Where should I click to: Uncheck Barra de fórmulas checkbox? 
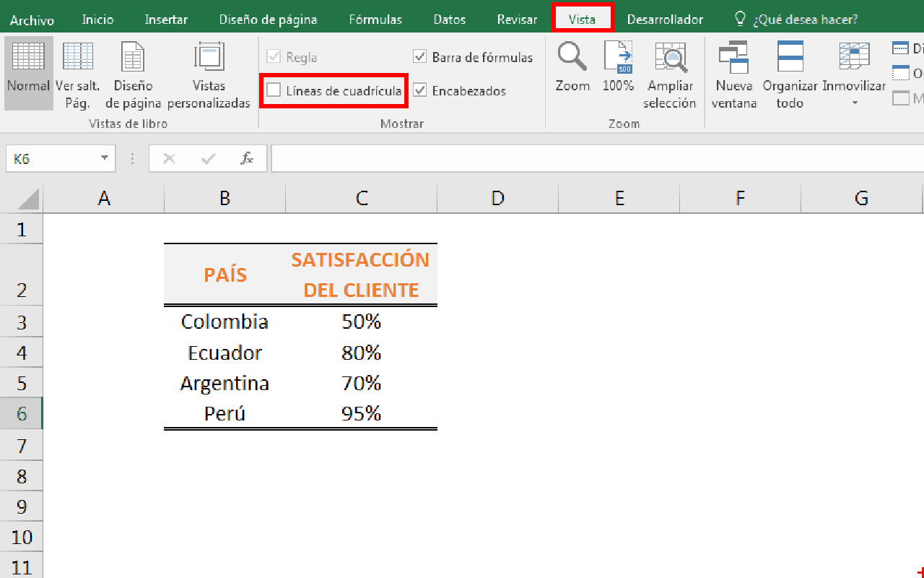pyautogui.click(x=420, y=56)
